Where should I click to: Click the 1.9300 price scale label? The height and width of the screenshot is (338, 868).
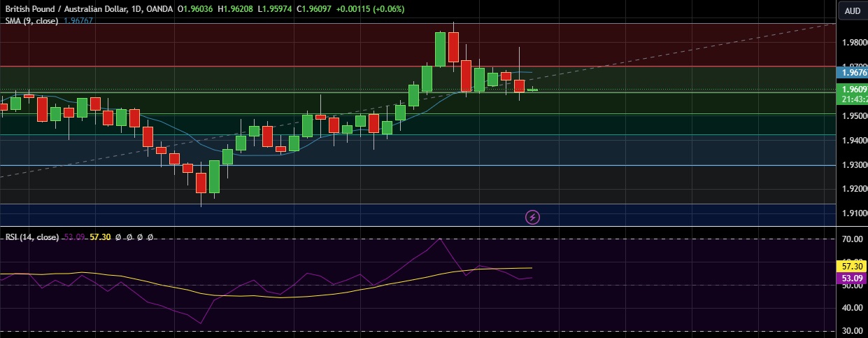tap(855, 165)
